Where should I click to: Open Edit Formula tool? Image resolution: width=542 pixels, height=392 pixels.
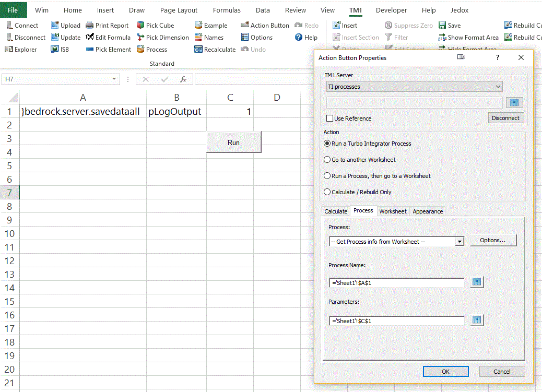tap(108, 38)
